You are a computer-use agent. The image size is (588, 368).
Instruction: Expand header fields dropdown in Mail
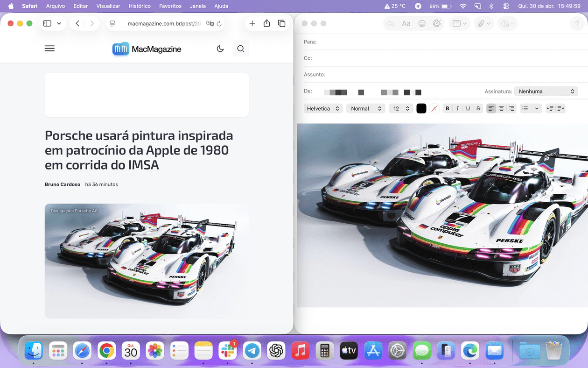click(459, 23)
